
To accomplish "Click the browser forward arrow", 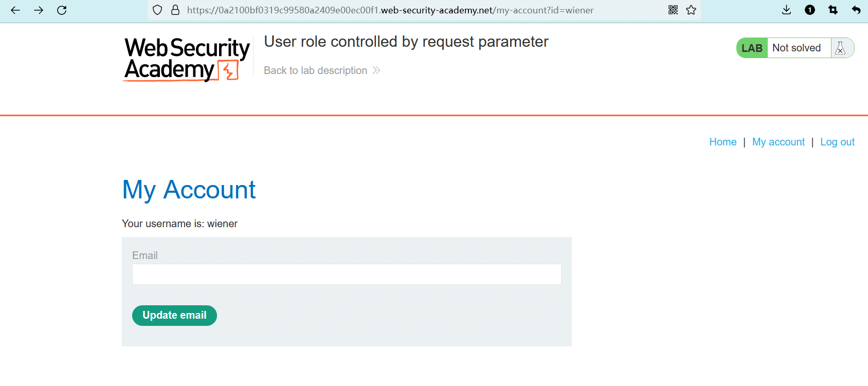I will pos(39,10).
